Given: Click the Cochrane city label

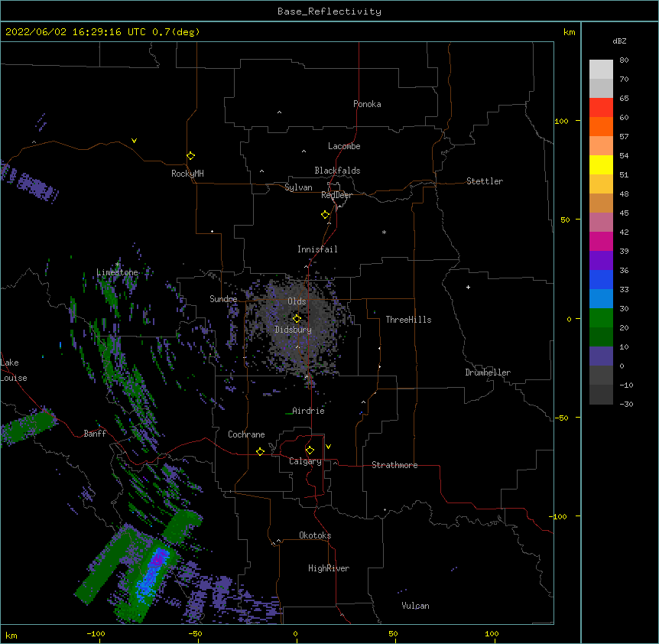Looking at the screenshot, I should 246,434.
